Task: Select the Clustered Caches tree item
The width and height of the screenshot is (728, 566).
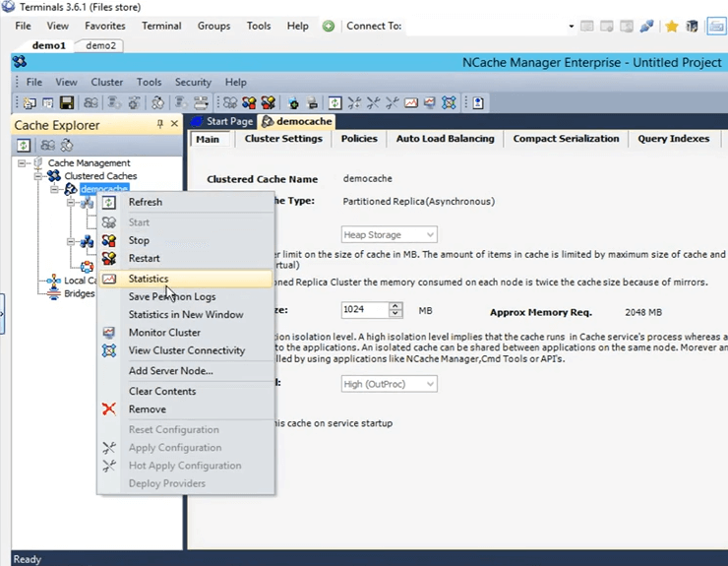Action: pos(100,176)
